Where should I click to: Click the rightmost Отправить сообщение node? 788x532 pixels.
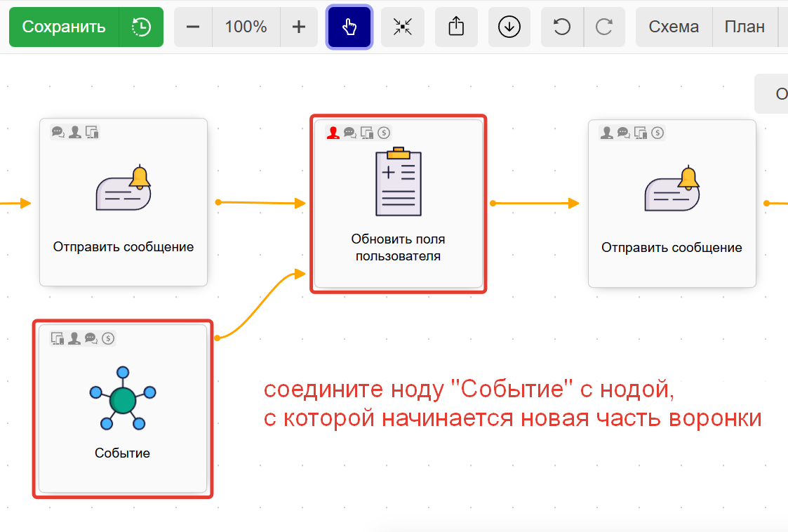pos(672,204)
